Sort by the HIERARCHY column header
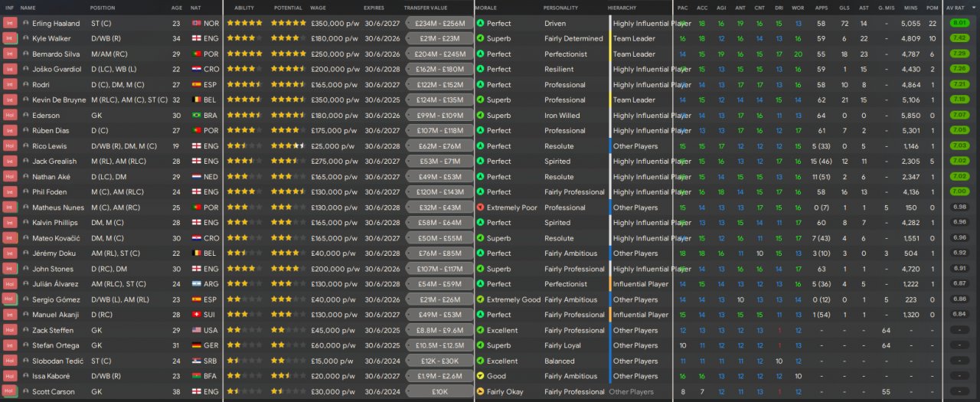Image resolution: width=980 pixels, height=402 pixels. (x=622, y=8)
